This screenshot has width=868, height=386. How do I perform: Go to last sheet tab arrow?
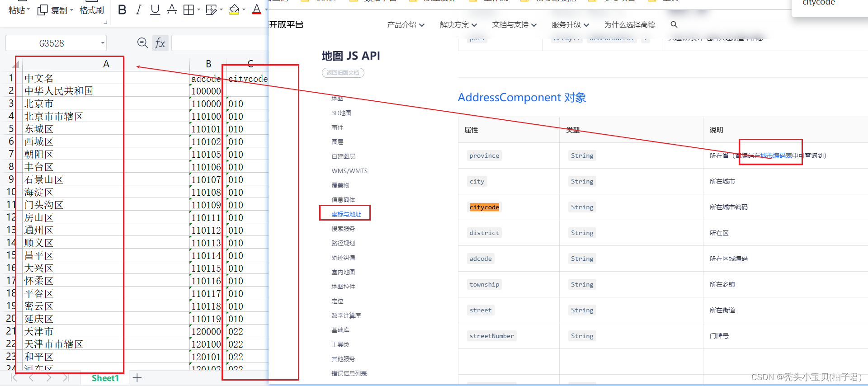(66, 378)
